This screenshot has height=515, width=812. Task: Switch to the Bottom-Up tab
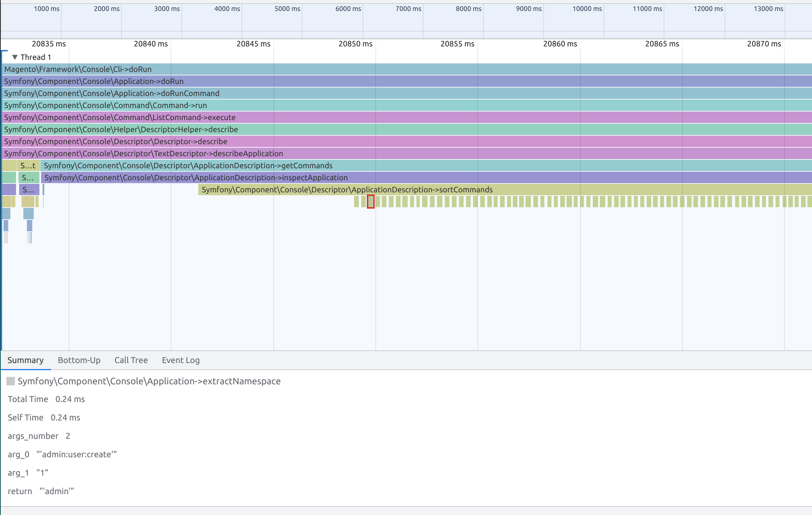(79, 360)
